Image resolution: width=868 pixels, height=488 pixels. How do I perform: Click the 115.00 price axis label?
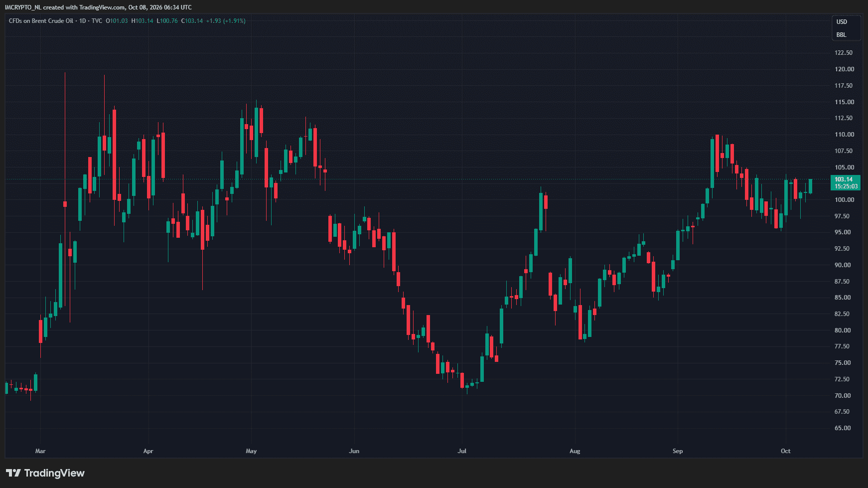click(844, 102)
